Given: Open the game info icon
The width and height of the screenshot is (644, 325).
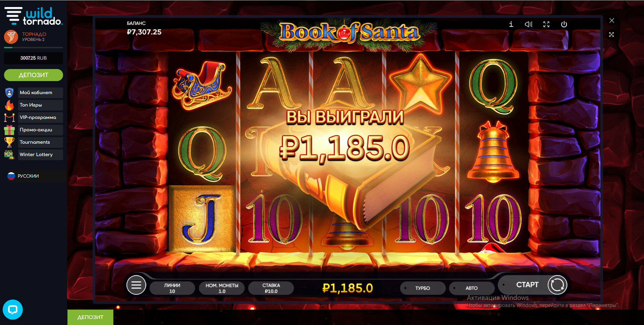Looking at the screenshot, I should [511, 24].
